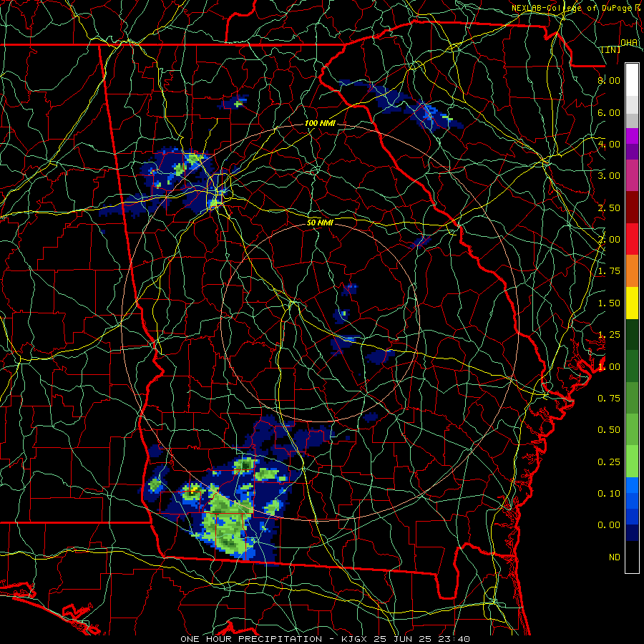Click the 0.75 legend value

[609, 399]
